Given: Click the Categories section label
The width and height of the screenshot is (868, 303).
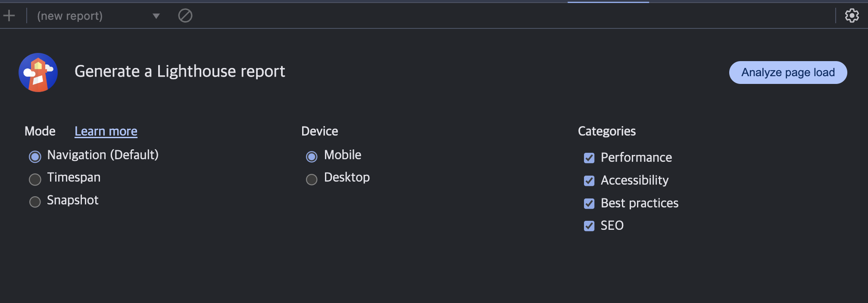Looking at the screenshot, I should click(606, 131).
